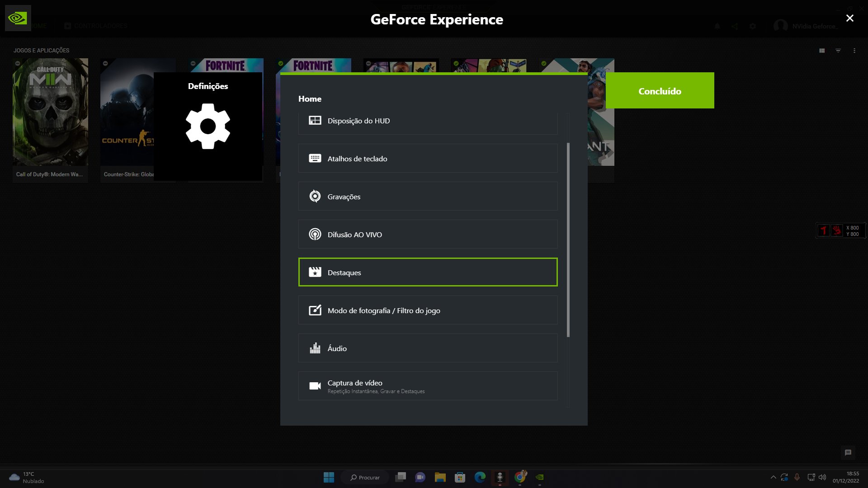This screenshot has height=488, width=868.
Task: Open Modo de fotografia filter icon
Action: tap(315, 310)
